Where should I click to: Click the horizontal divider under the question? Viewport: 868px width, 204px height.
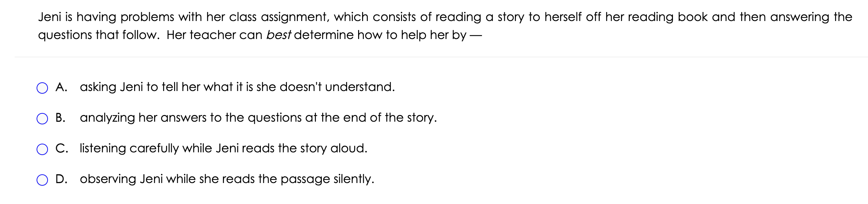tap(441, 57)
